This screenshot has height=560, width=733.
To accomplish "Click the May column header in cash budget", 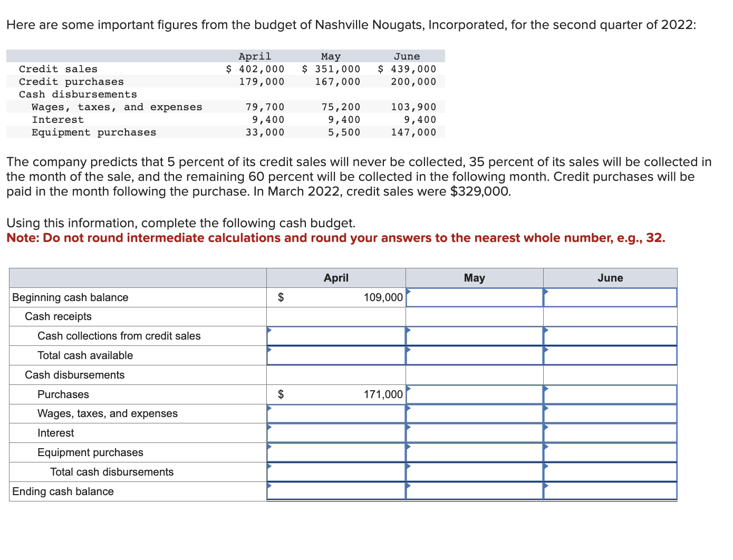I will pyautogui.click(x=475, y=278).
